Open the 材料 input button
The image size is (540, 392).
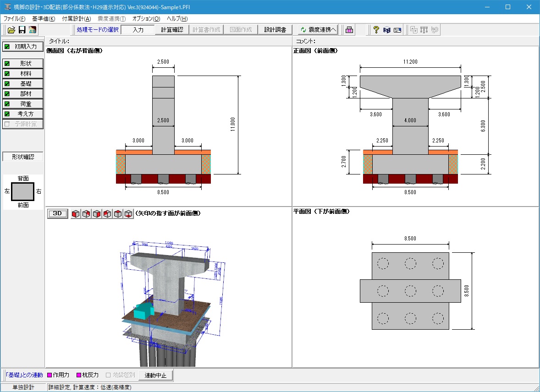click(x=23, y=74)
